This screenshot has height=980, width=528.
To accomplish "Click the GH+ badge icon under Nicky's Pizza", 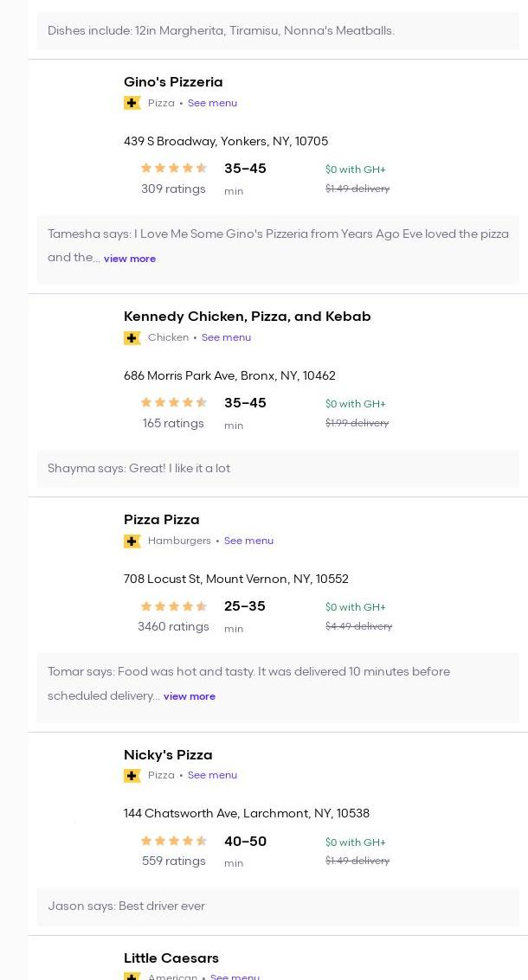I will pyautogui.click(x=132, y=776).
